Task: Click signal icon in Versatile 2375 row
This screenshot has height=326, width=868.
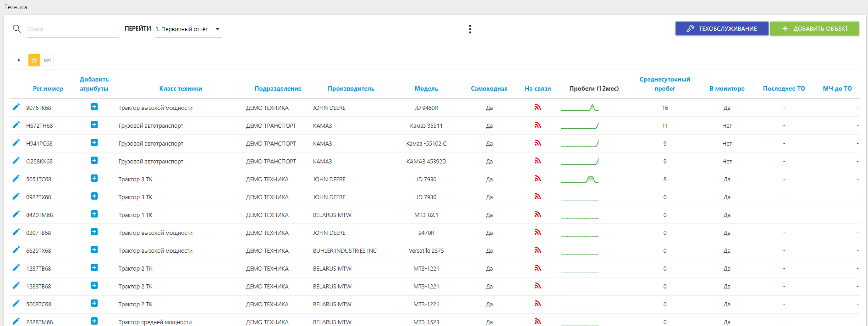Action: 538,250
